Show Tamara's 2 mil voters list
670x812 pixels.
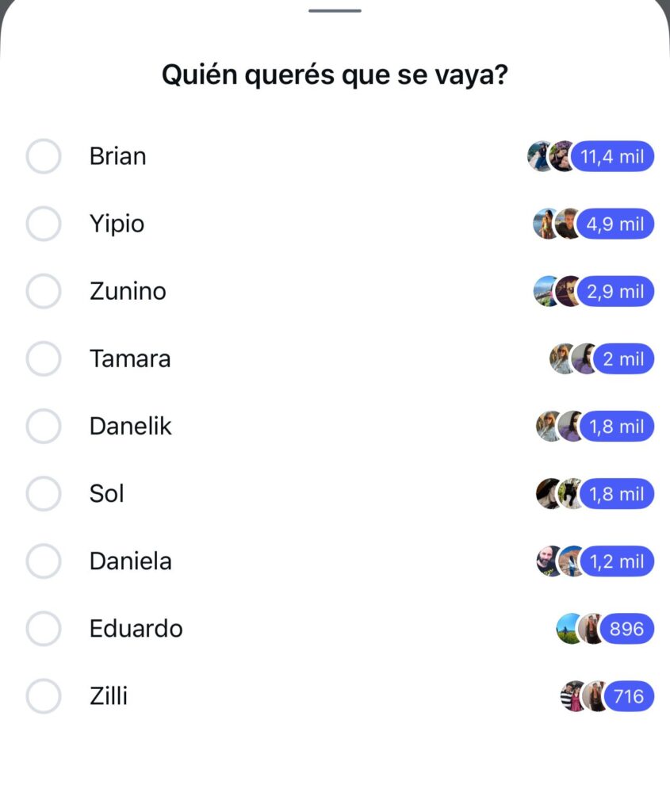click(623, 359)
